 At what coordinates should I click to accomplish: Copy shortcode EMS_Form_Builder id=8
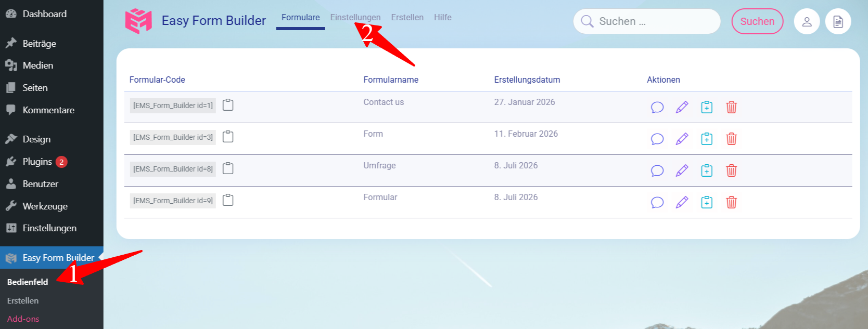point(228,168)
